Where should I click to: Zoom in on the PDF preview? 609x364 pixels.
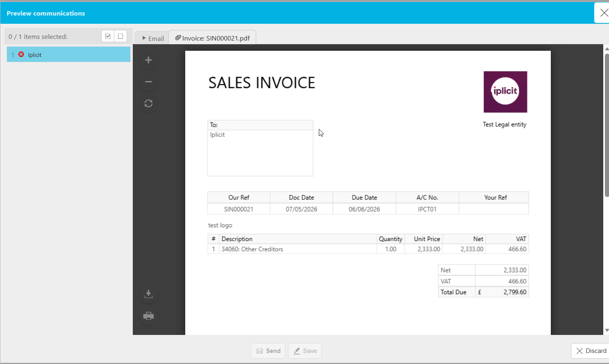pos(148,60)
